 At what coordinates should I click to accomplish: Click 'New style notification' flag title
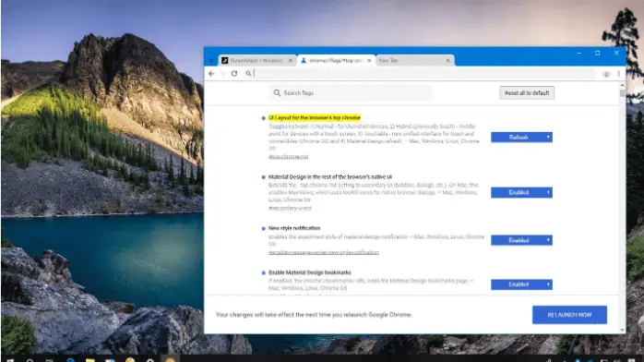294,228
